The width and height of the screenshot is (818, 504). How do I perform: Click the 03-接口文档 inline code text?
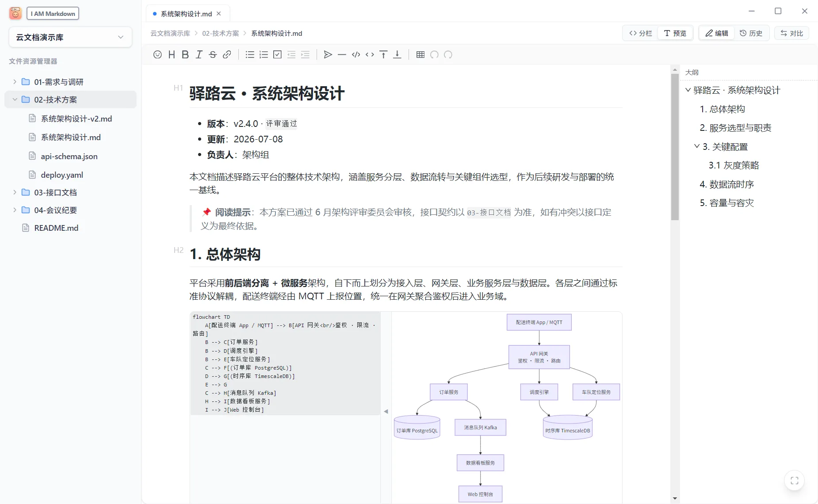pos(489,213)
